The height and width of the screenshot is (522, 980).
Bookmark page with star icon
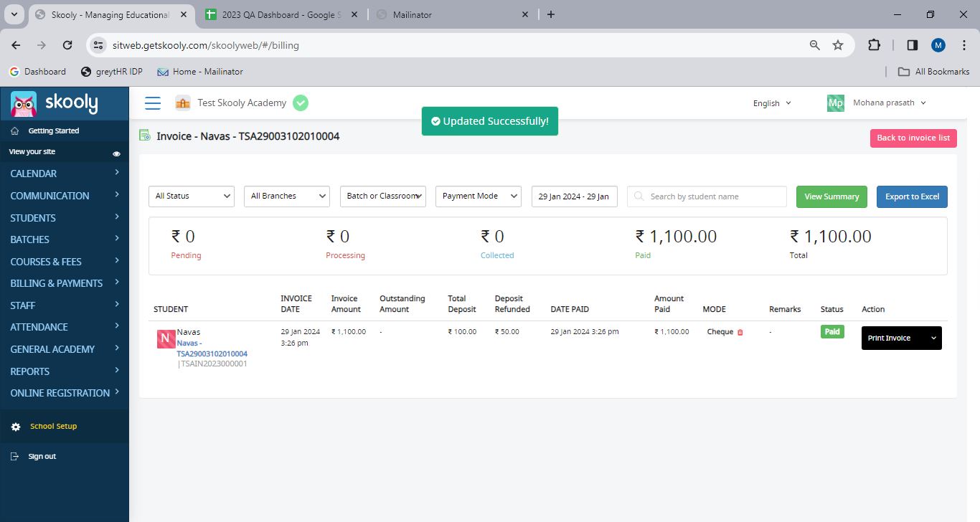point(837,45)
